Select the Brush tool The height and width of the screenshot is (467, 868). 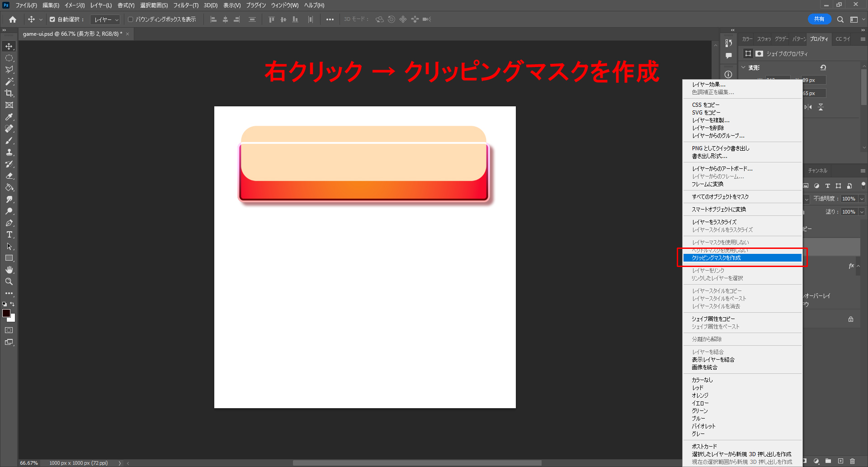tap(9, 141)
